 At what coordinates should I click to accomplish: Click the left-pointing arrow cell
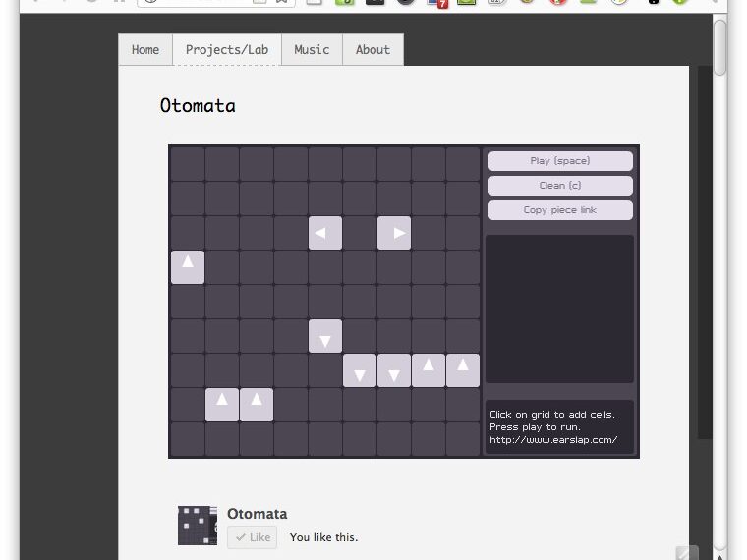(x=325, y=233)
